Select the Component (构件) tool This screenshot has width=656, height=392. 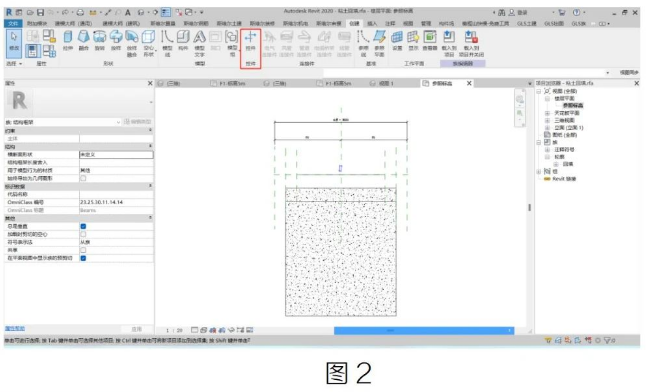click(183, 41)
